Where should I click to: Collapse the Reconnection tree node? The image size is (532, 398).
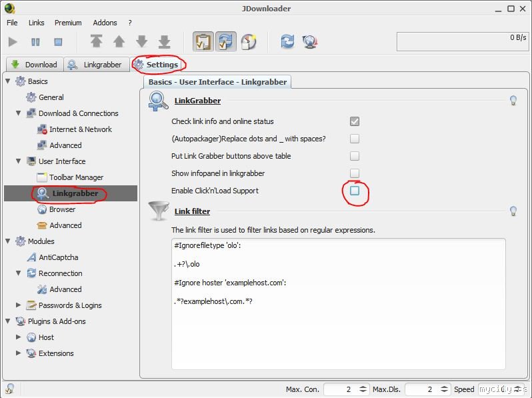(19, 273)
